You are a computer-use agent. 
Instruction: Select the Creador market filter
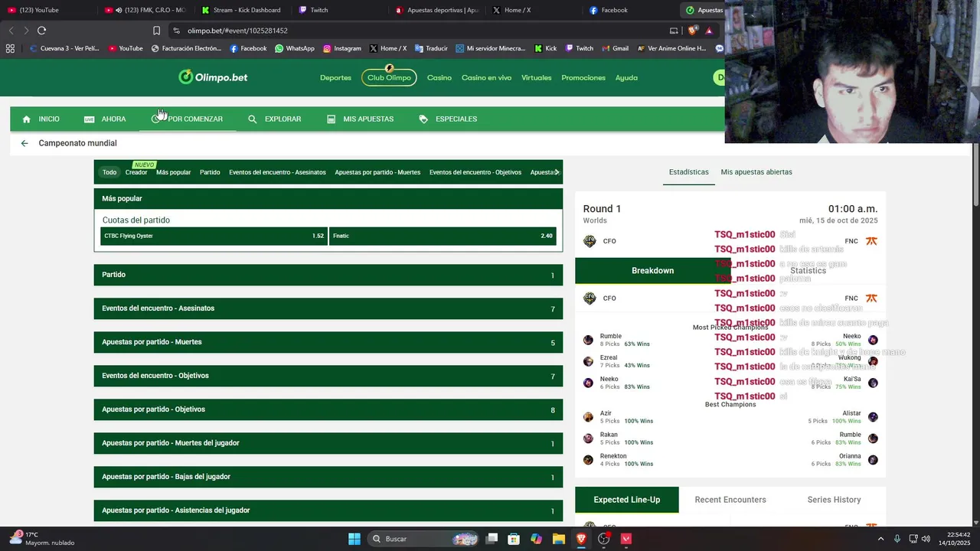tap(136, 172)
